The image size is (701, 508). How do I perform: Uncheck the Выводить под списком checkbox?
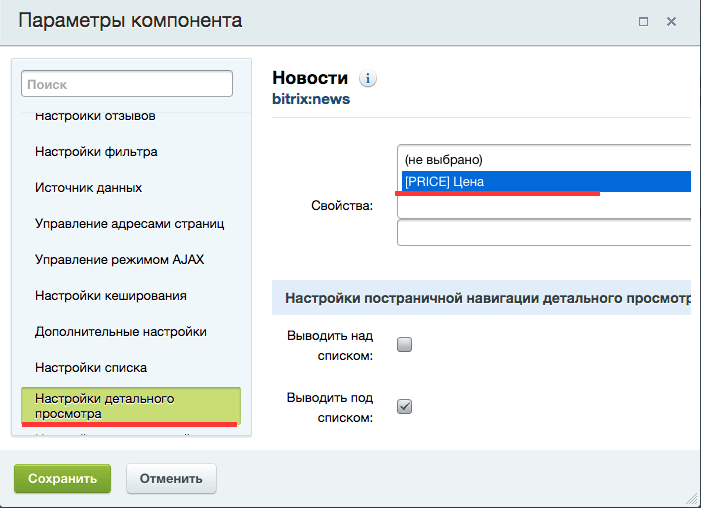tap(405, 406)
